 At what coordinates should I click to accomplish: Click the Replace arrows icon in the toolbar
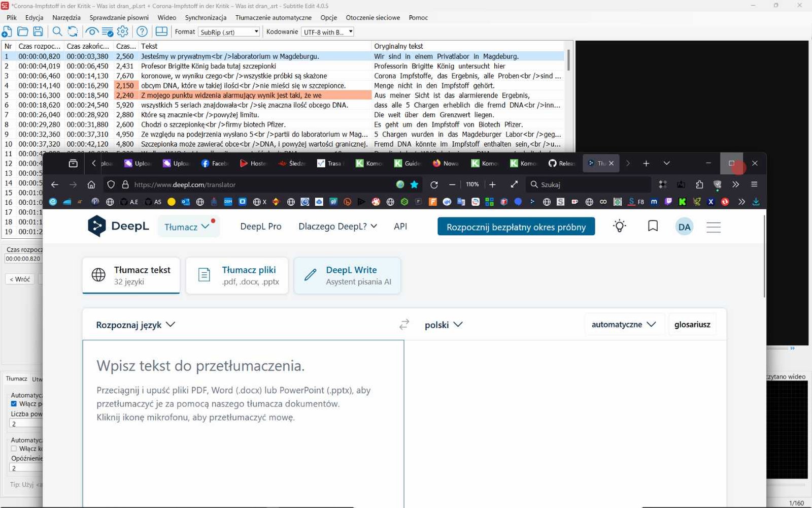tap(73, 31)
